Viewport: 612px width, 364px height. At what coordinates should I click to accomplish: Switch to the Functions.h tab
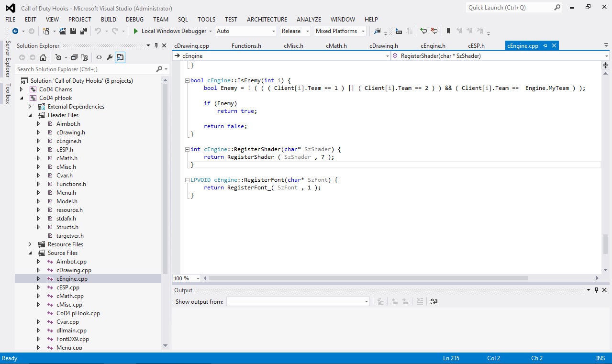(246, 46)
